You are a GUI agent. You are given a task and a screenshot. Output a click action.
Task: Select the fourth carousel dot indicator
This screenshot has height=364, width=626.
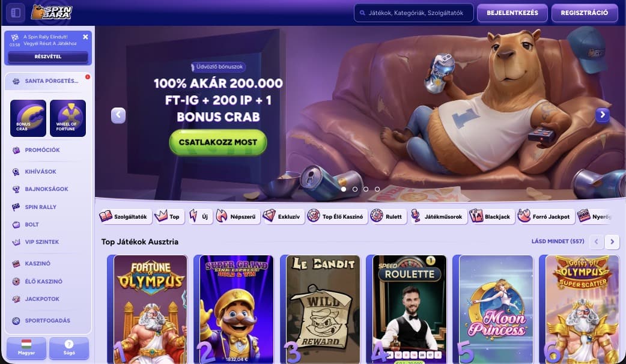click(x=377, y=189)
